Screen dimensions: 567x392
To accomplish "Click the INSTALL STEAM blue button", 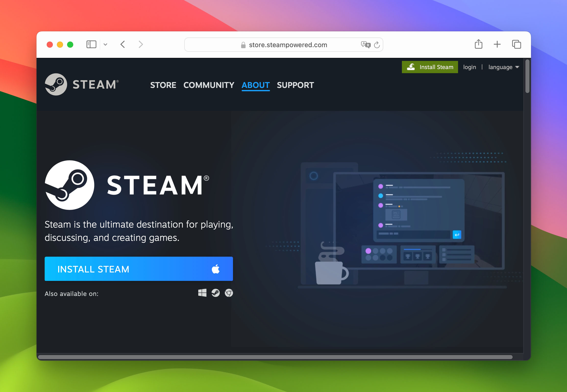I will click(138, 269).
